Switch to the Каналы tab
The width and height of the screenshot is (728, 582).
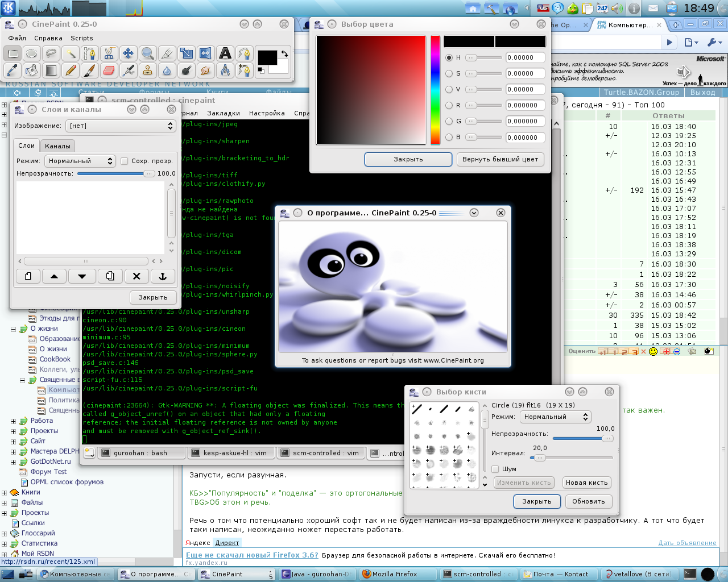pos(57,146)
